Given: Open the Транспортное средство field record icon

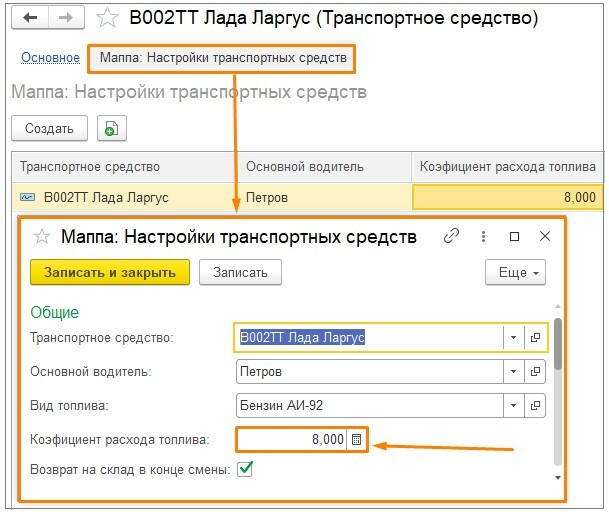Looking at the screenshot, I should tap(535, 337).
